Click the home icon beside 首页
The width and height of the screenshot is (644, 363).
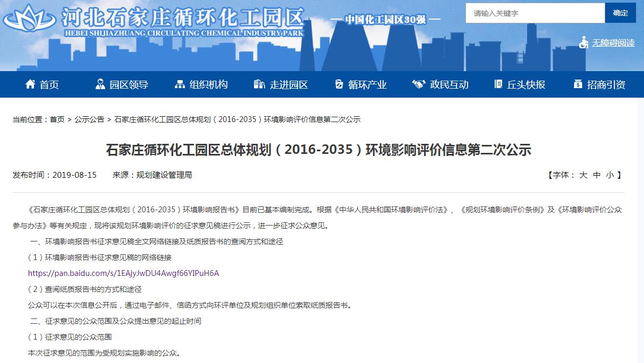tap(30, 84)
